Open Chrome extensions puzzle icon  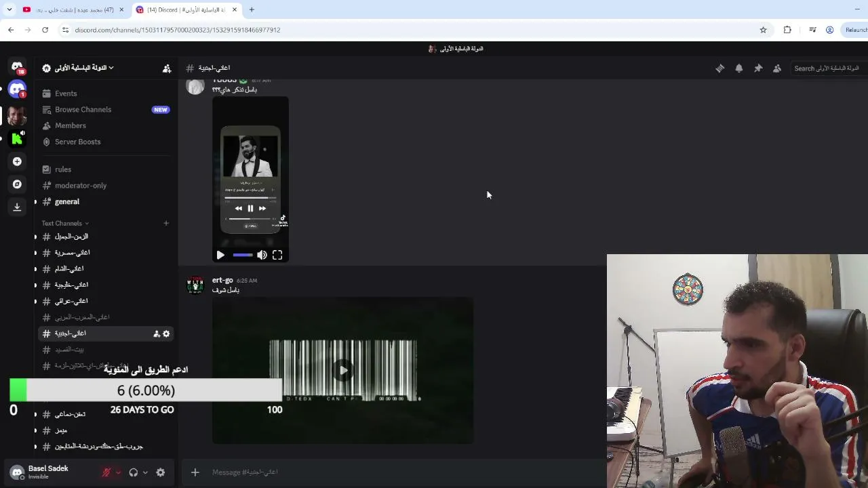pos(787,30)
